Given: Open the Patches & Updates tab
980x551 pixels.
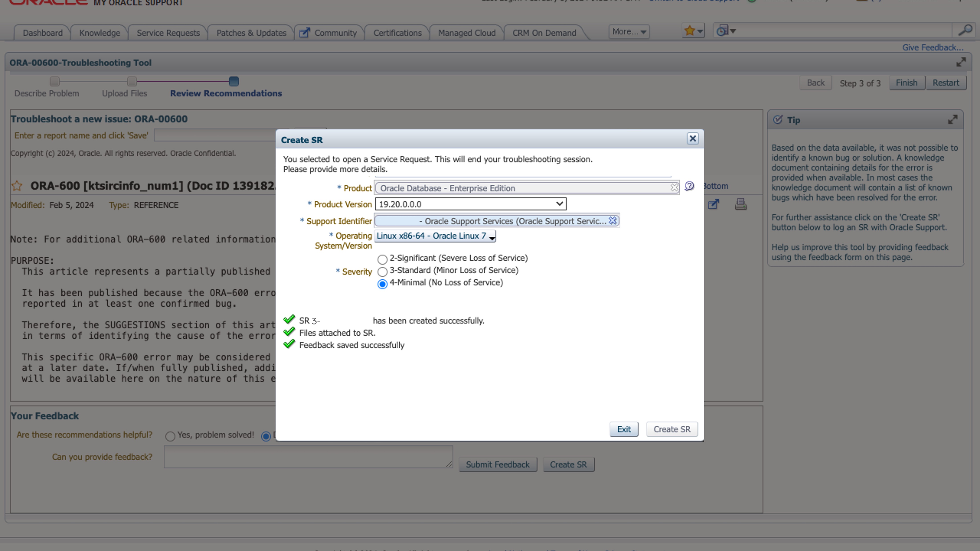Looking at the screenshot, I should point(251,33).
